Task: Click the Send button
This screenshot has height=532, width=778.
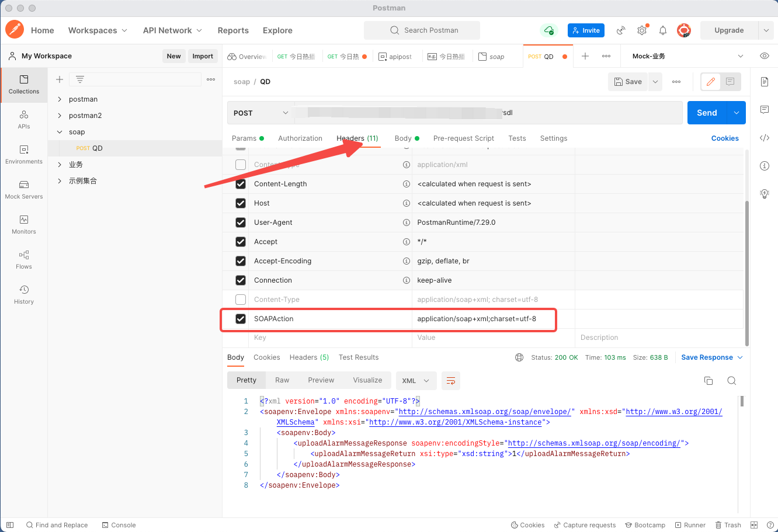Action: [706, 112]
